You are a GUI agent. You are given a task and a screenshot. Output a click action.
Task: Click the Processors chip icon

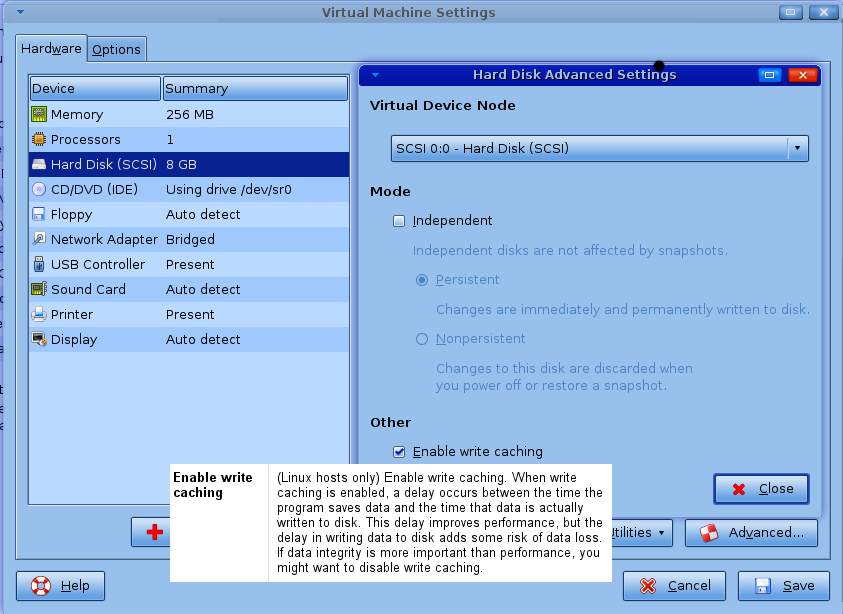39,139
